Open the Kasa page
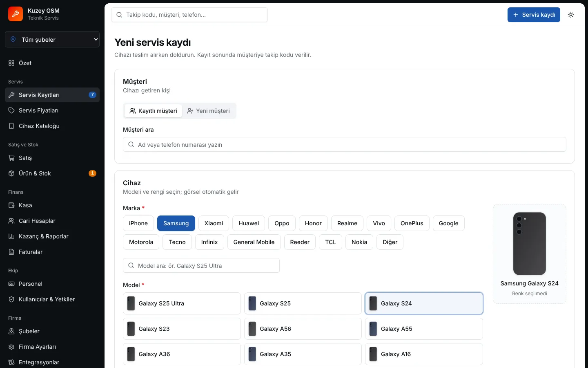The image size is (588, 368). [x=52, y=205]
